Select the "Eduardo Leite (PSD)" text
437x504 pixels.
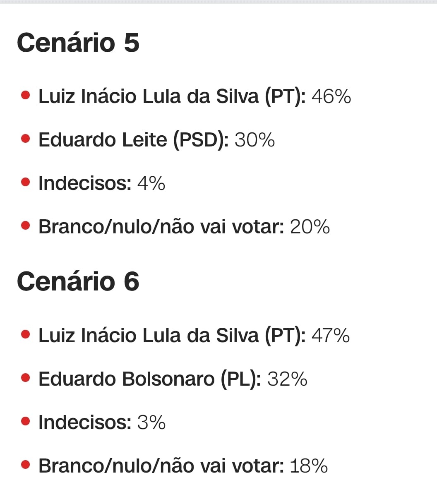point(133,140)
